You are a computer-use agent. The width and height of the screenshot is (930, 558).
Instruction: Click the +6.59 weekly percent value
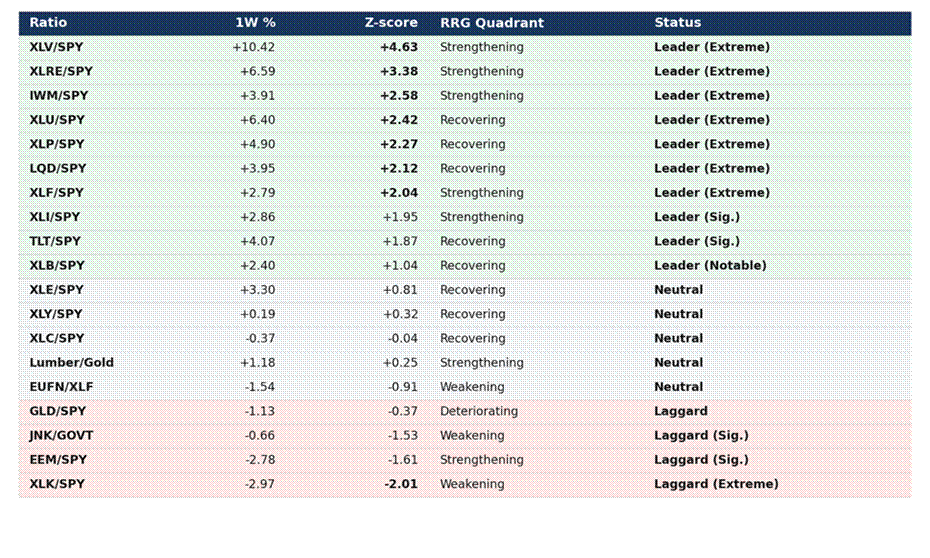pyautogui.click(x=257, y=71)
